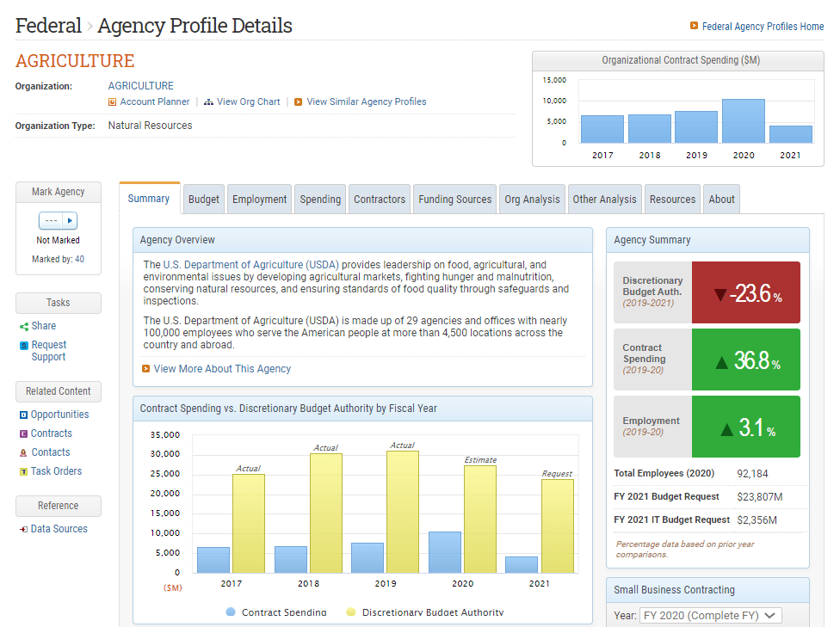Open the Funding Sources tab
This screenshot has height=627, width=840.
[454, 200]
